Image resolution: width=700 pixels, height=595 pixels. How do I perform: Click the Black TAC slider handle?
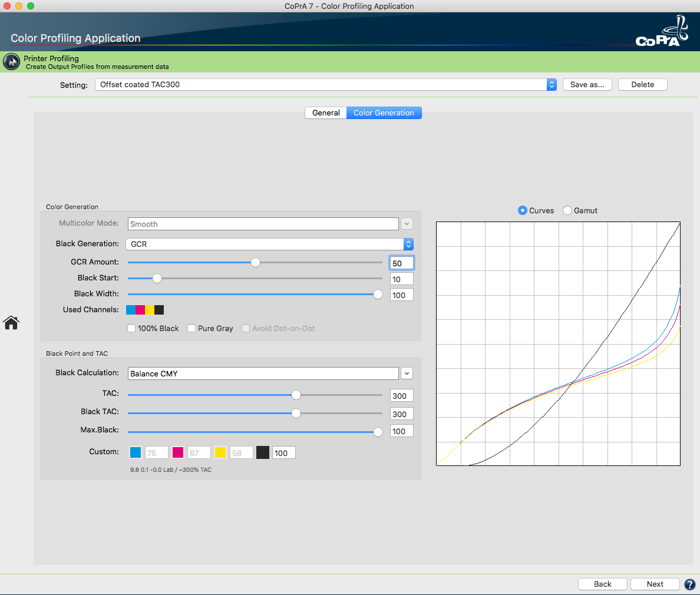(x=296, y=414)
